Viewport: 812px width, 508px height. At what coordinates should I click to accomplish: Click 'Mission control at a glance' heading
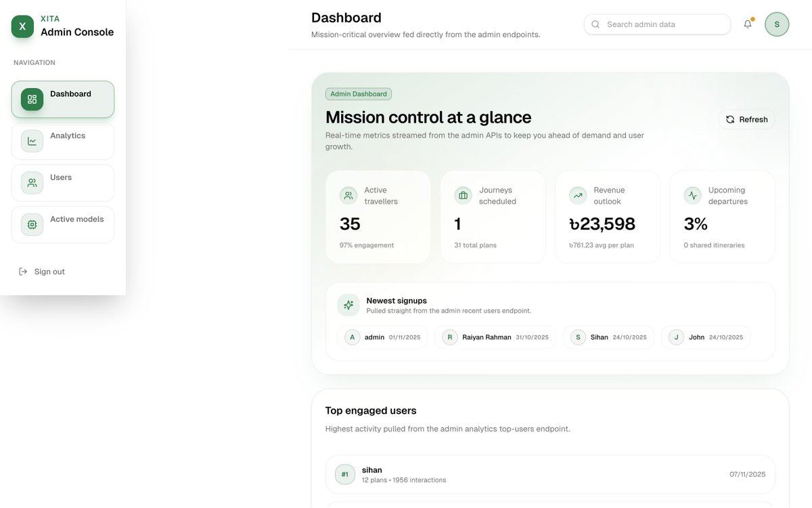pyautogui.click(x=428, y=117)
